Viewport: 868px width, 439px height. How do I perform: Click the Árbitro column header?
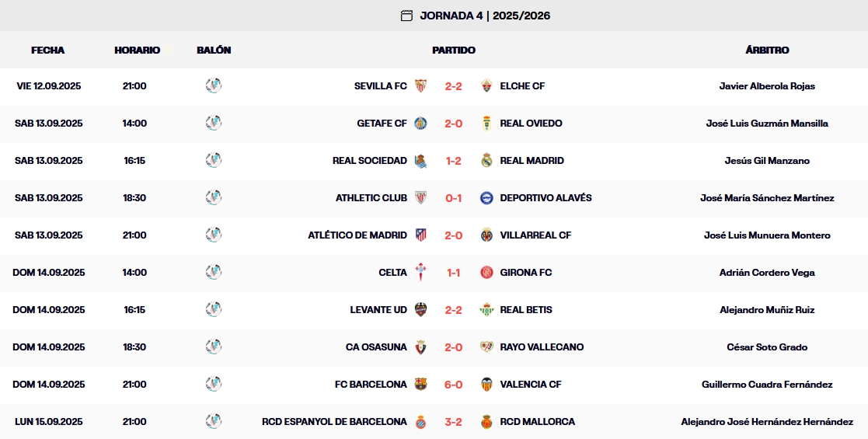coord(767,50)
